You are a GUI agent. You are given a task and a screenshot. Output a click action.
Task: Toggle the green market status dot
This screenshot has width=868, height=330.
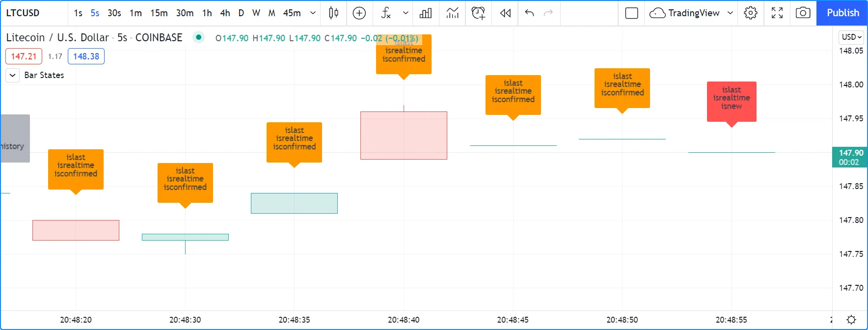[198, 37]
